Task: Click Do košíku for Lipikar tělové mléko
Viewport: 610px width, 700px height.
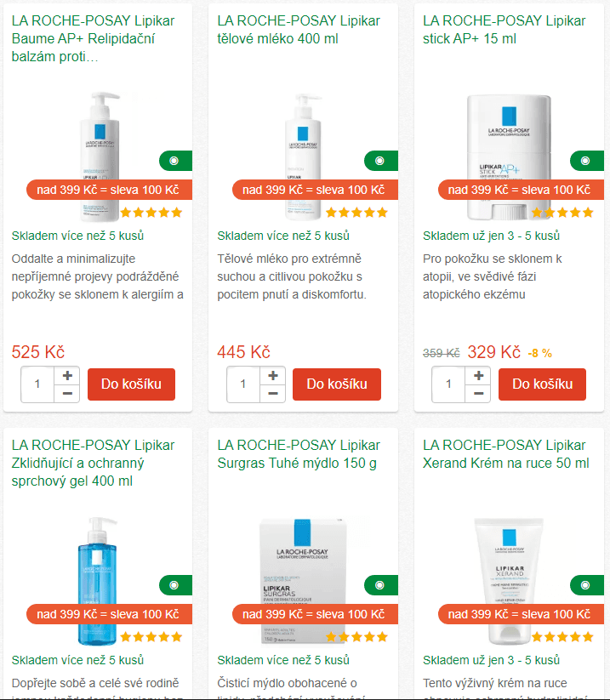Action: point(337,384)
